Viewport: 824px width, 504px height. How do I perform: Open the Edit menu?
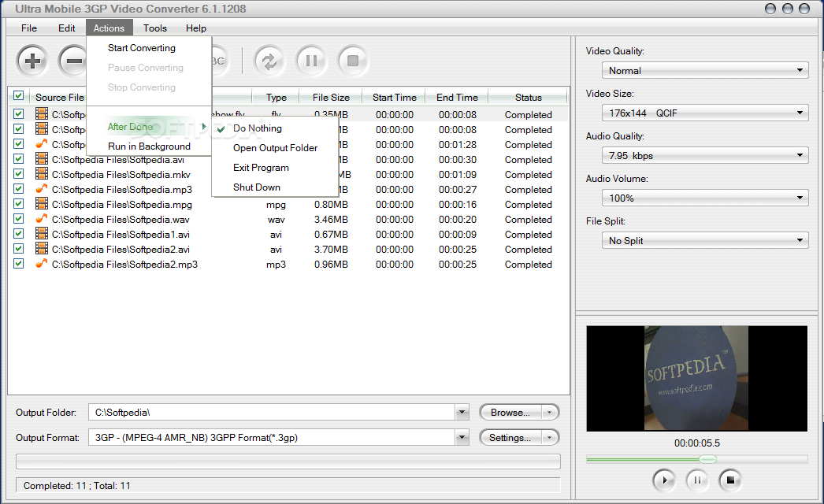tap(67, 28)
